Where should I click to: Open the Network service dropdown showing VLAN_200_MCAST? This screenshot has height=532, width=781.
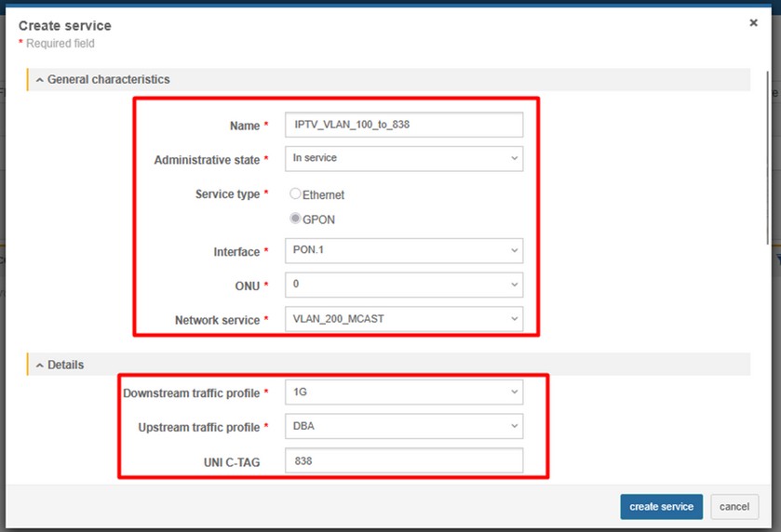[404, 319]
